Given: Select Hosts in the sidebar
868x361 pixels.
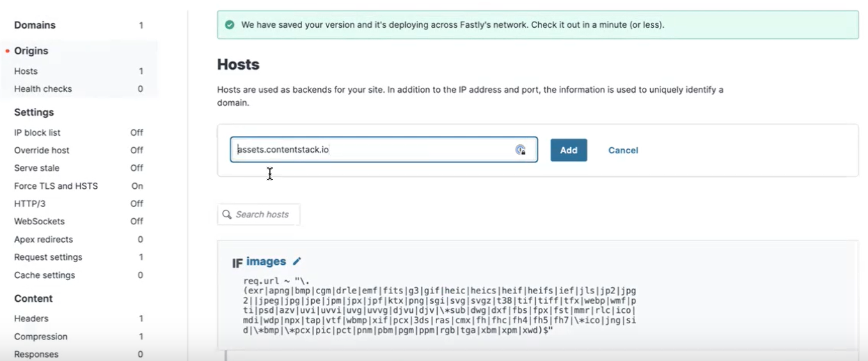Looking at the screenshot, I should pyautogui.click(x=26, y=71).
